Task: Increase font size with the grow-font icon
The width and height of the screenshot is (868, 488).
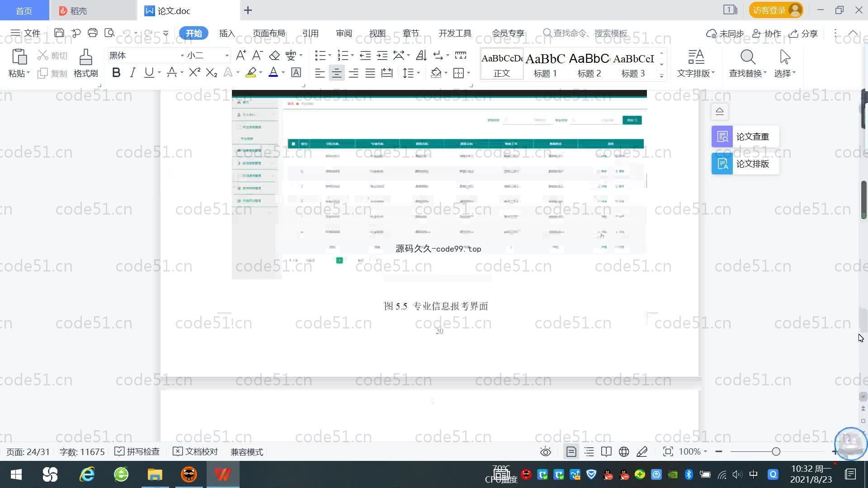Action: click(x=241, y=55)
